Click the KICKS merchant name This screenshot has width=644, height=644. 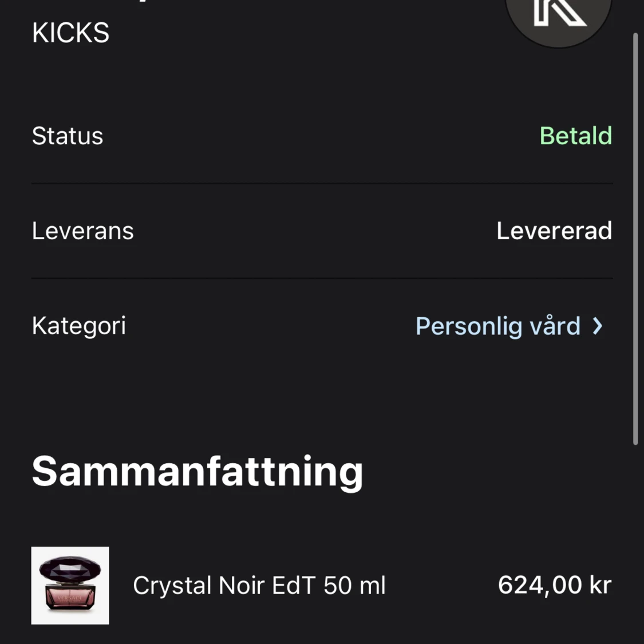coord(70,33)
